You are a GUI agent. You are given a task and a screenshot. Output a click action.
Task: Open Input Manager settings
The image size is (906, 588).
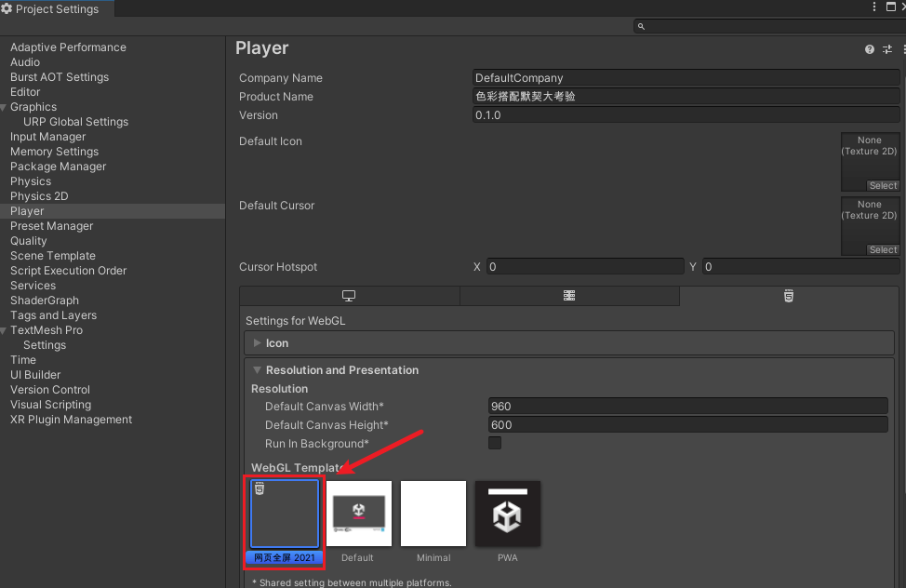point(48,137)
